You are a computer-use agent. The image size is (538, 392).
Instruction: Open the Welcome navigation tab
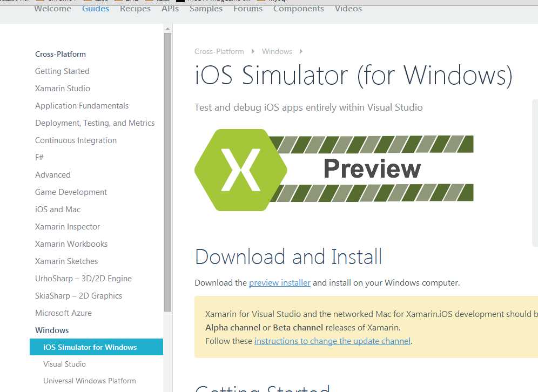(x=52, y=9)
